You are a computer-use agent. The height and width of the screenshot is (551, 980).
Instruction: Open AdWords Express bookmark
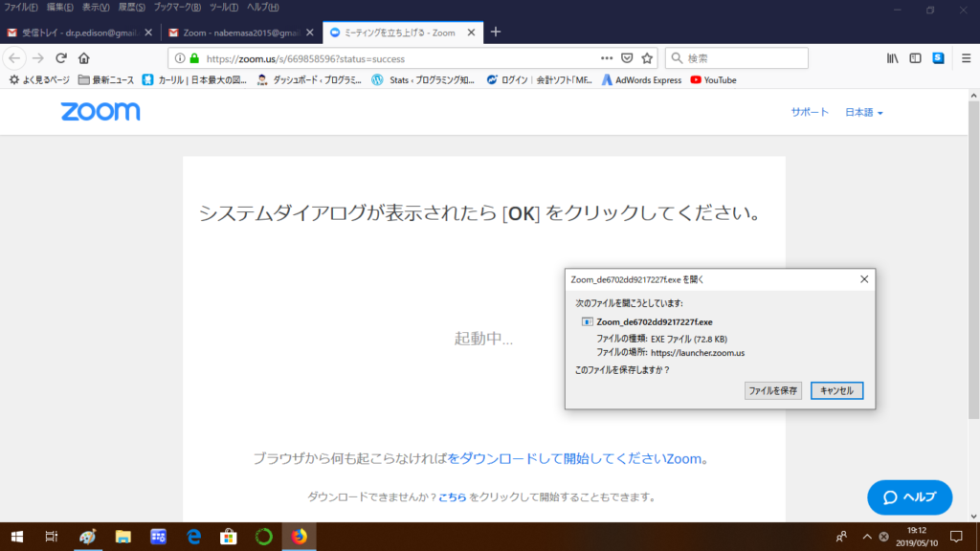pyautogui.click(x=641, y=80)
